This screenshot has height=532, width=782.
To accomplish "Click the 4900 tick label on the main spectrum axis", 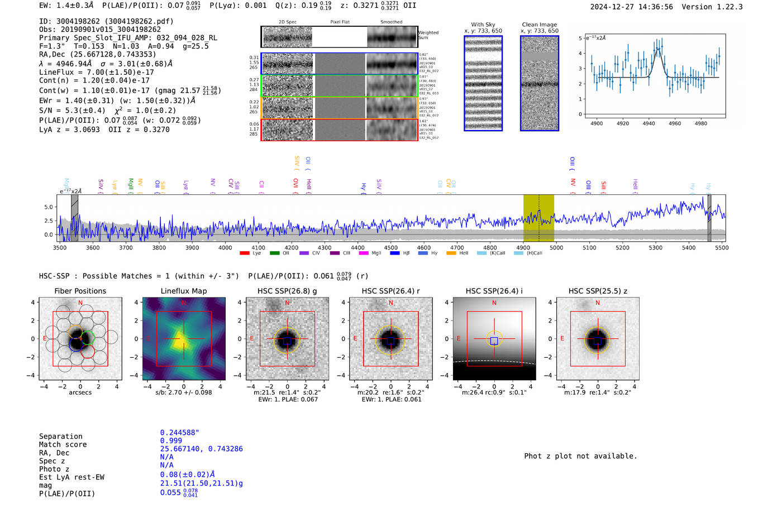I will pyautogui.click(x=523, y=248).
